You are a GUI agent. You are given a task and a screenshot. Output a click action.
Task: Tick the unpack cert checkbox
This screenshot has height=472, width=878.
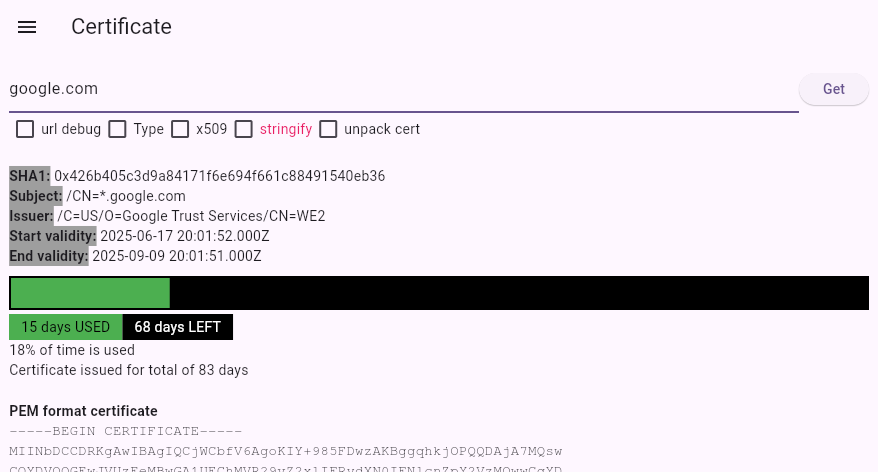(x=328, y=129)
